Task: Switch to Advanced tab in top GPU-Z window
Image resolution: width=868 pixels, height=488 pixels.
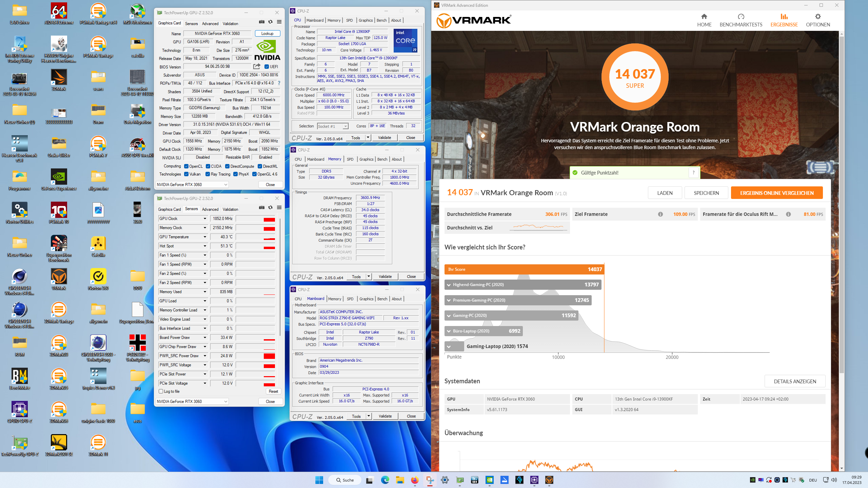Action: [x=210, y=24]
